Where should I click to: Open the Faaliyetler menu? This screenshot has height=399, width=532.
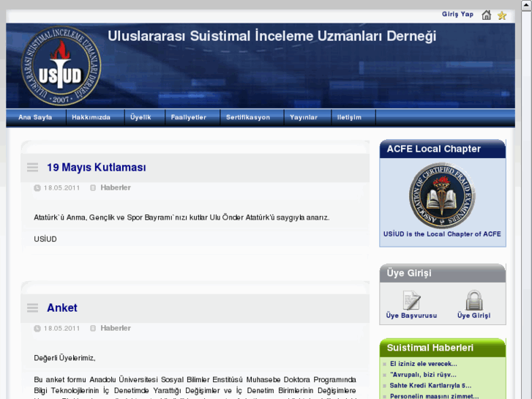click(189, 117)
